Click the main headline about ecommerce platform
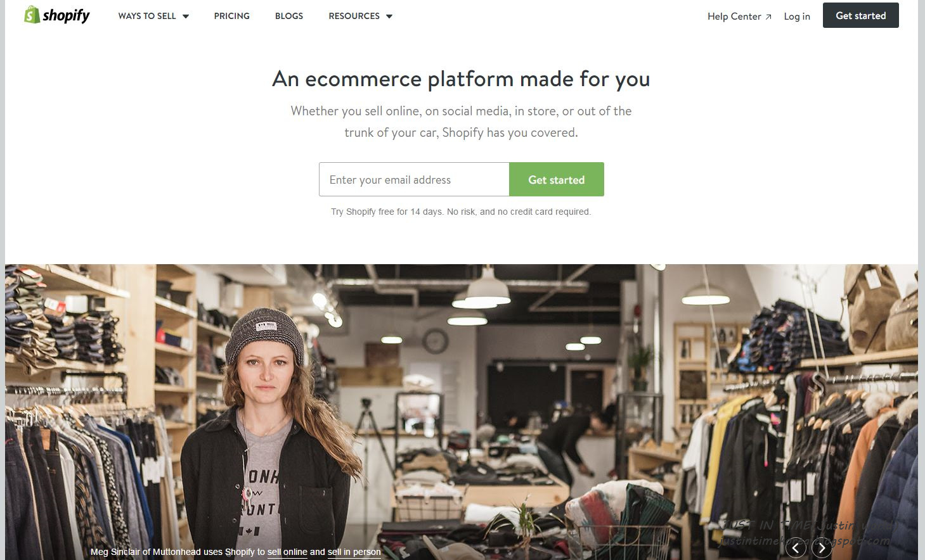Screen dimensions: 925x560 tap(461, 79)
